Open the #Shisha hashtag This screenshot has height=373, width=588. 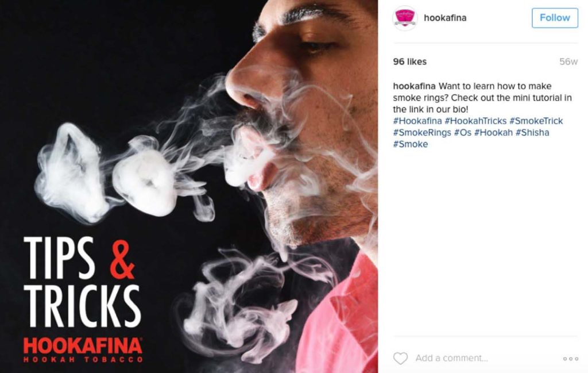pos(532,132)
